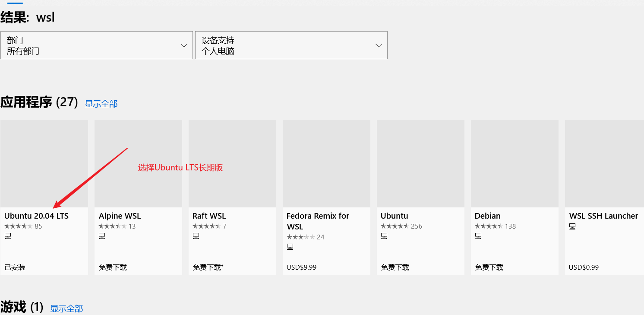Image resolution: width=644 pixels, height=315 pixels.
Task: Click PC device icon under Raft WSL
Action: point(196,236)
